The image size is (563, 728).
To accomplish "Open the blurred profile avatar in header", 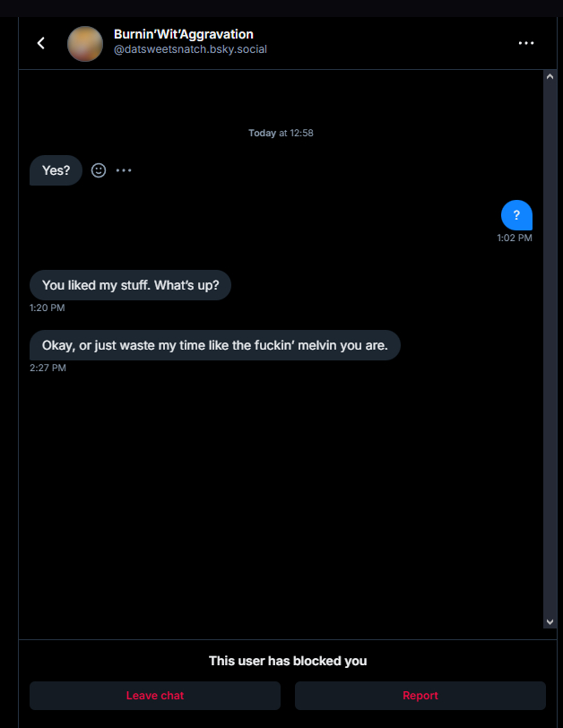I will 85,44.
